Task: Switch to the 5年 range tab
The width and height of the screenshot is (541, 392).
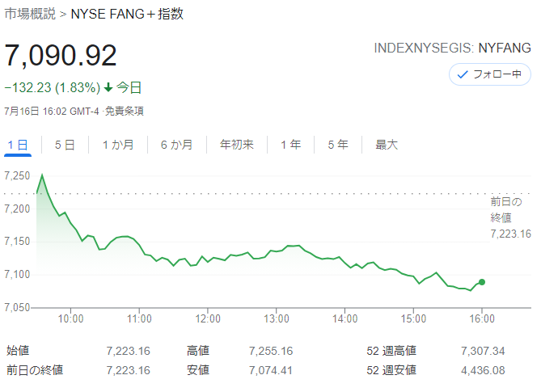Action: pos(338,145)
